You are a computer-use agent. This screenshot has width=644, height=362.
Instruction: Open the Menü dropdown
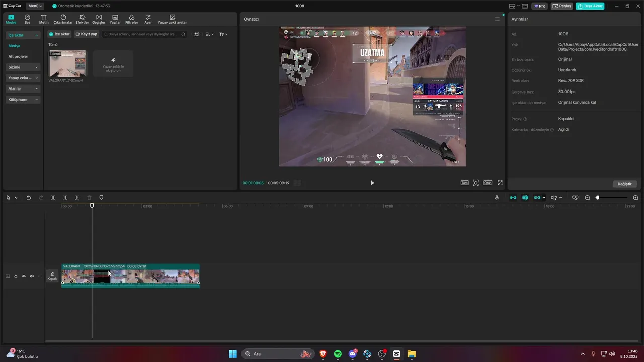(x=35, y=6)
